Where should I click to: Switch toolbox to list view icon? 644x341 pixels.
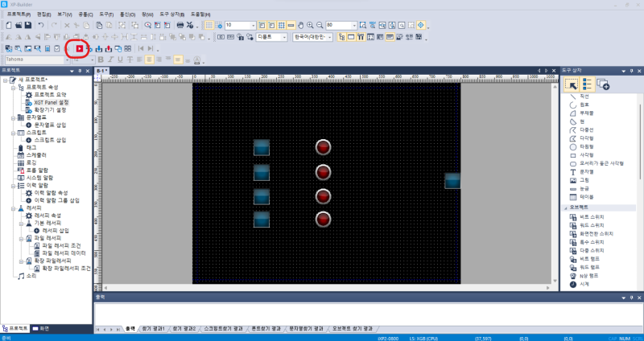pyautogui.click(x=587, y=84)
